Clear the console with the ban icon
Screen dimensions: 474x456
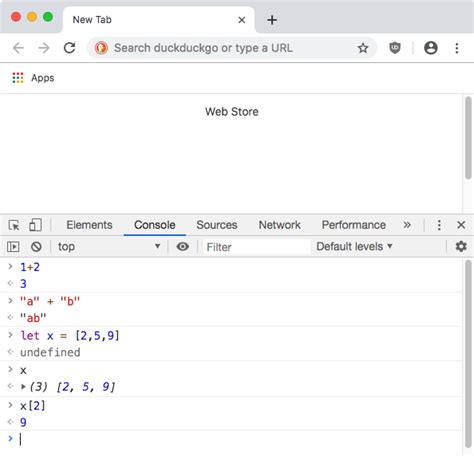[36, 247]
